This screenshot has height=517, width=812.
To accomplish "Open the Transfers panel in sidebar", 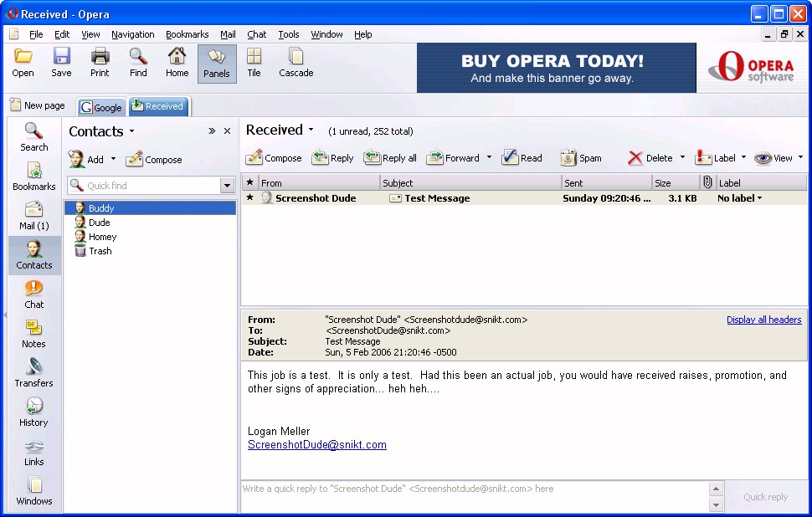I will point(33,372).
